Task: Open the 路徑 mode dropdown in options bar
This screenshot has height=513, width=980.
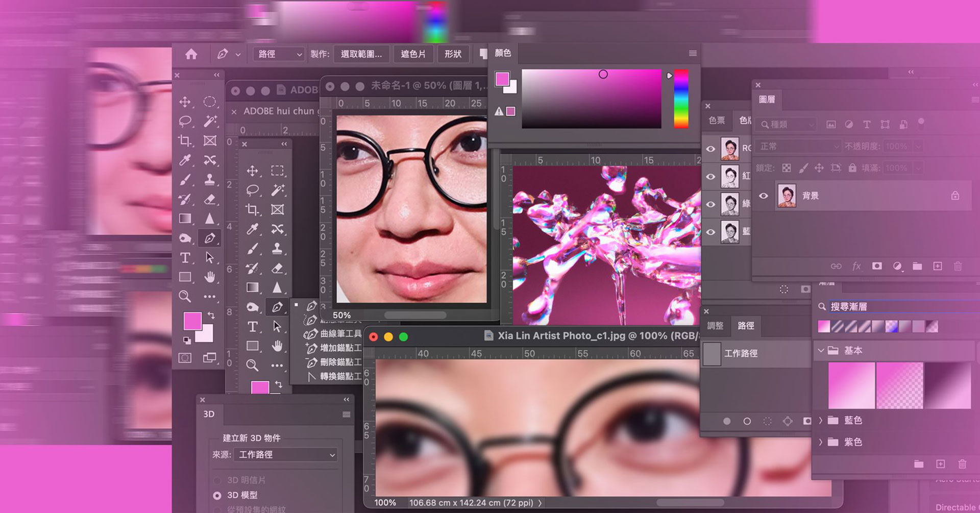Action: (279, 54)
